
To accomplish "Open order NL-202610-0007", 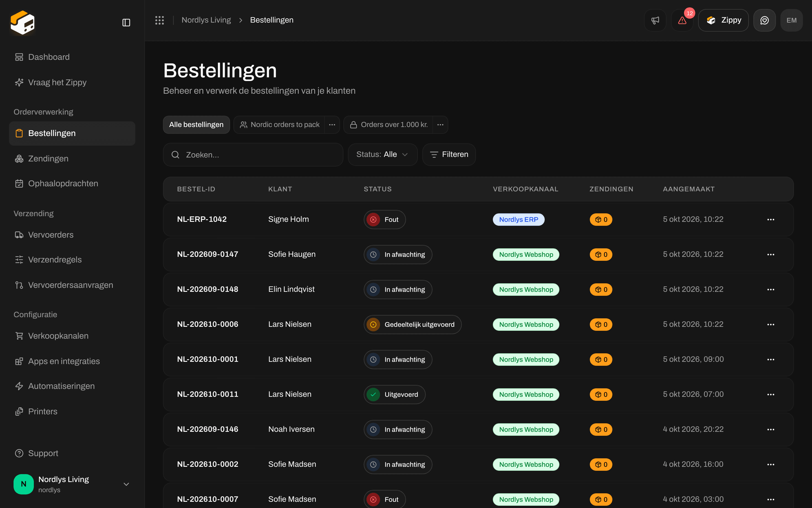I will coord(207,499).
